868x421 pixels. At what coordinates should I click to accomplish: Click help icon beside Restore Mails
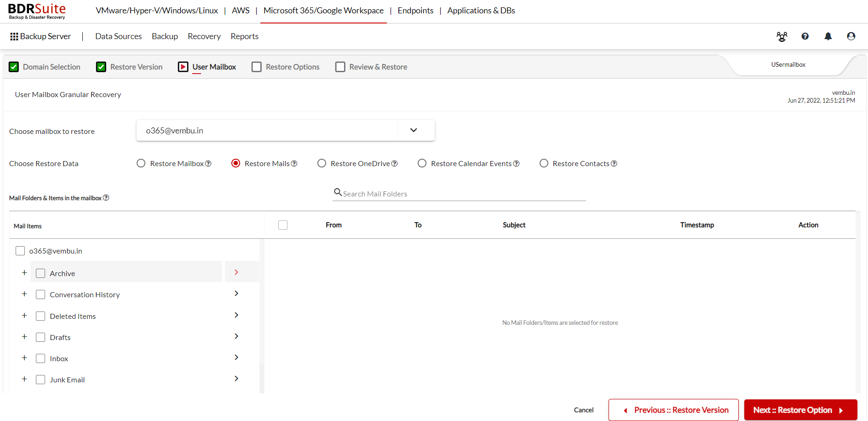point(294,163)
